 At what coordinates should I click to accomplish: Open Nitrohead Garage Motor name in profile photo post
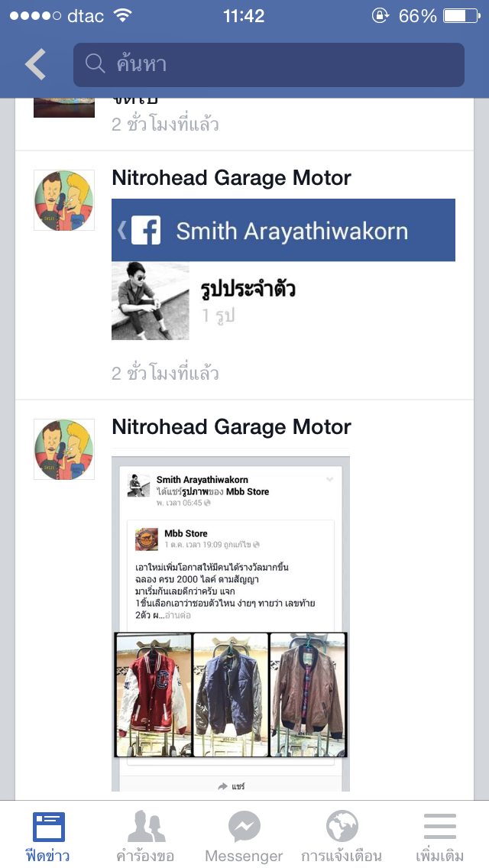pos(232,178)
